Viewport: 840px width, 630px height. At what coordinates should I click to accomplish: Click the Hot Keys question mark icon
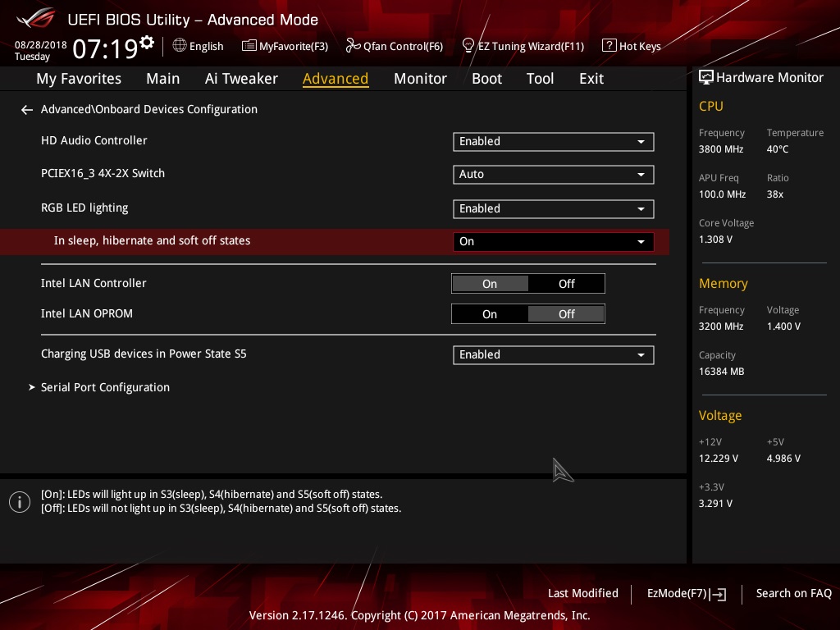coord(609,46)
